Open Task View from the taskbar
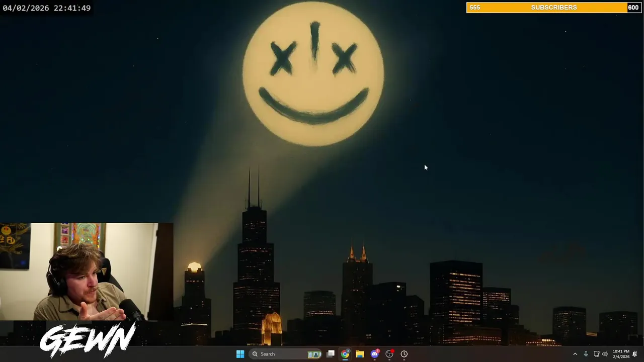The width and height of the screenshot is (644, 362). click(x=331, y=354)
